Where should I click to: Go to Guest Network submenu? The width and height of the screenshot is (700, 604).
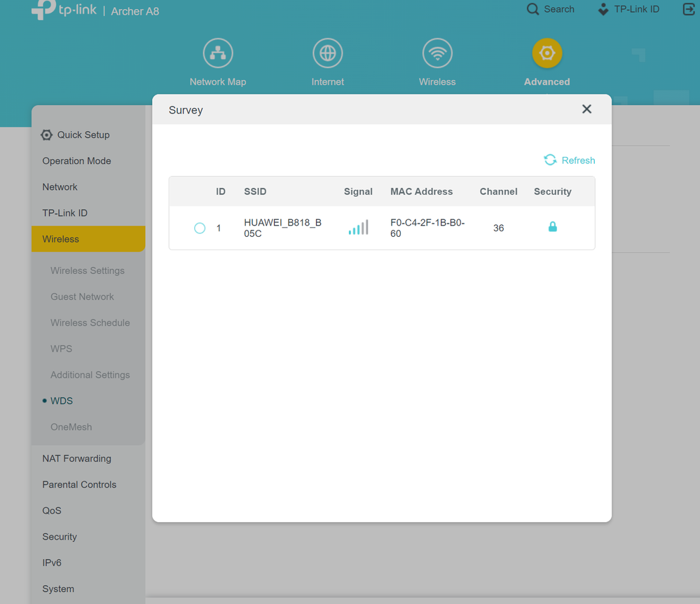82,296
